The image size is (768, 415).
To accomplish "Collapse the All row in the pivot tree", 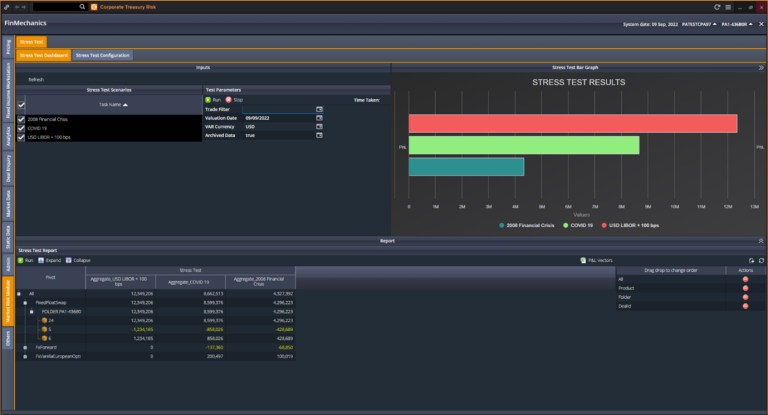I will click(x=19, y=294).
